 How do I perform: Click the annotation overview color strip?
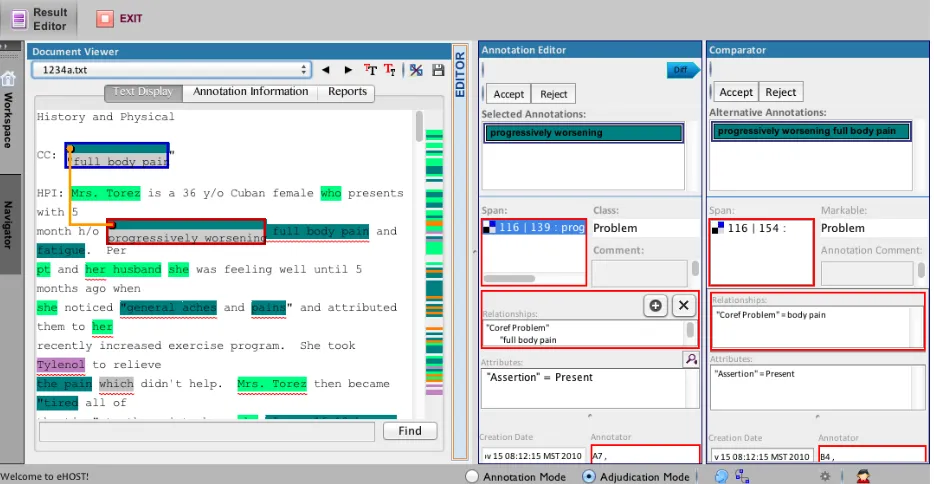click(x=434, y=262)
